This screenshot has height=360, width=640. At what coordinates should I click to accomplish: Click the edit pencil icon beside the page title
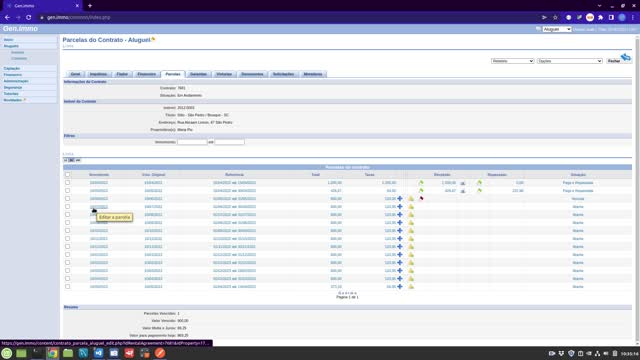[153, 39]
